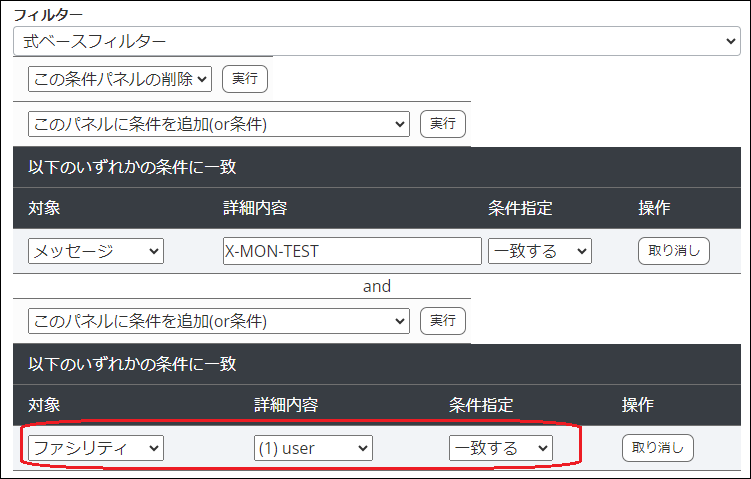Expand the add-condition dropdown below the and separator
Viewport: 751px width, 479px height.
coord(219,321)
